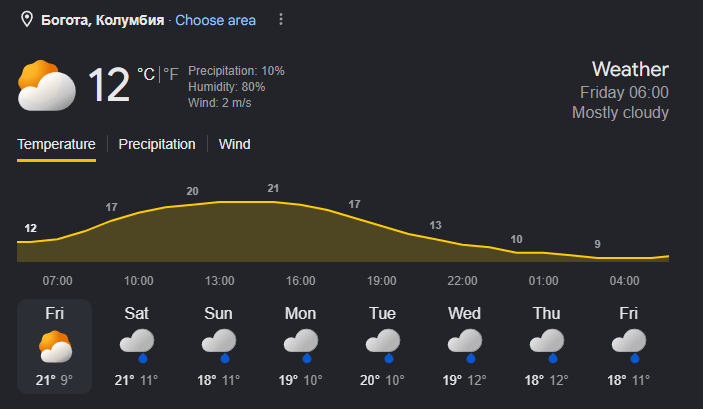
Task: Select Wednesday's rain cloud icon
Action: tap(465, 346)
